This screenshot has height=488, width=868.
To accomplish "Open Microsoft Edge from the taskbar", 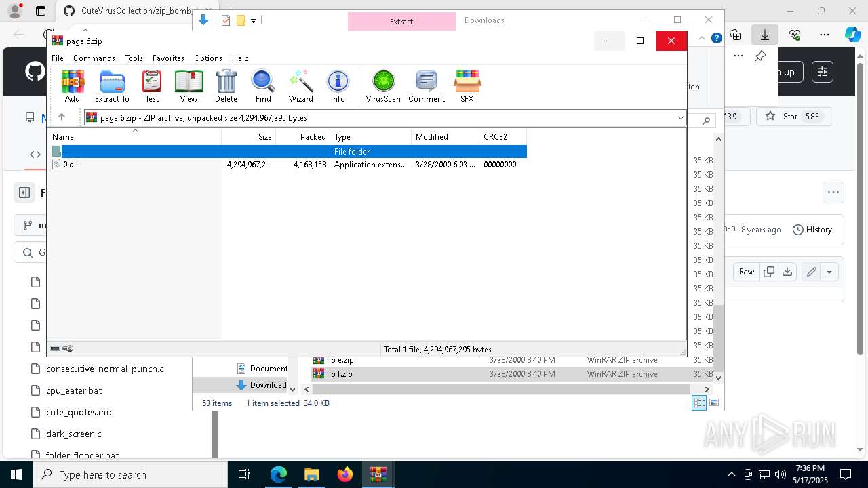I will 279,474.
